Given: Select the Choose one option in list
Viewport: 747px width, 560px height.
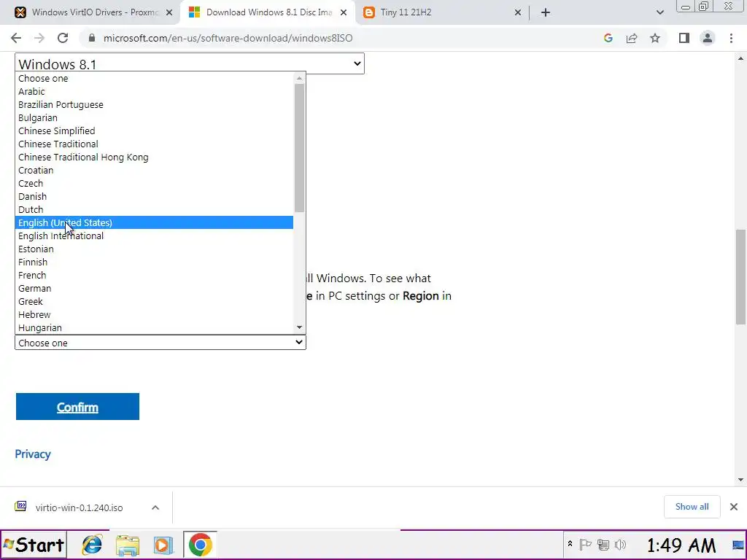Looking at the screenshot, I should pyautogui.click(x=155, y=78).
